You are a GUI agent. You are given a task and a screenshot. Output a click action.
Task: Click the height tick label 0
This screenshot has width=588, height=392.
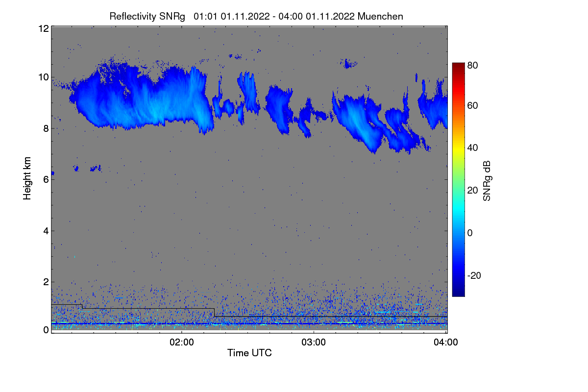45,330
